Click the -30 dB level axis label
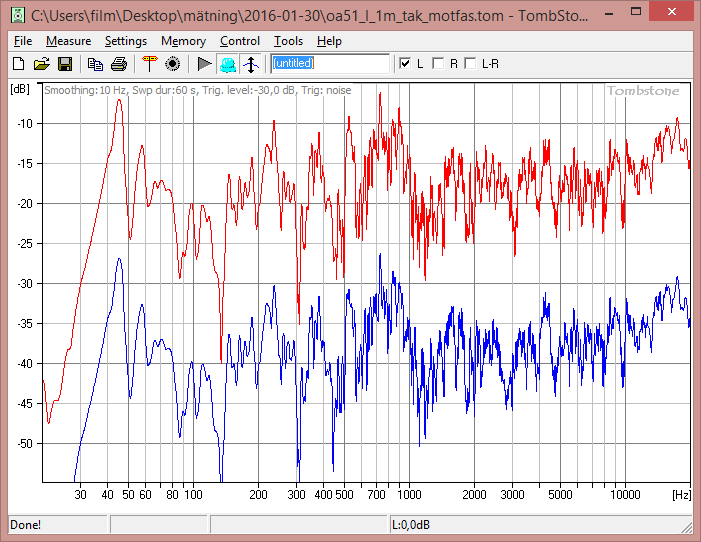Viewport: 701px width, 542px height. click(25, 284)
